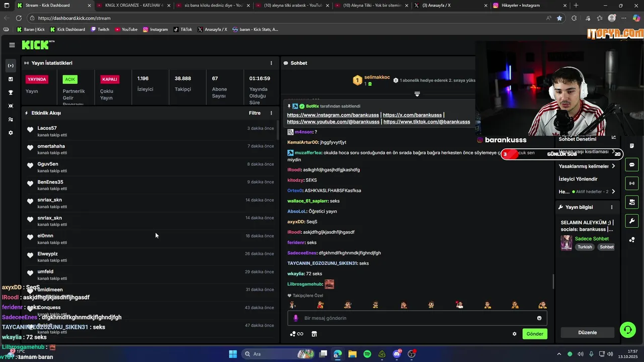Open the community people icon in left sidebar

pos(11,119)
